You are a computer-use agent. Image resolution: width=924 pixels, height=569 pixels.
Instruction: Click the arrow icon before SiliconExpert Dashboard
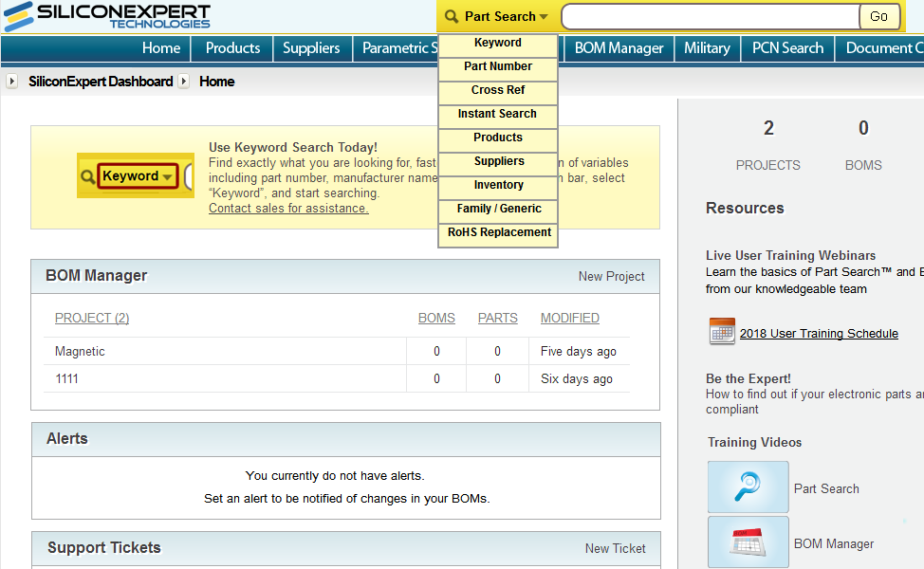(x=11, y=82)
